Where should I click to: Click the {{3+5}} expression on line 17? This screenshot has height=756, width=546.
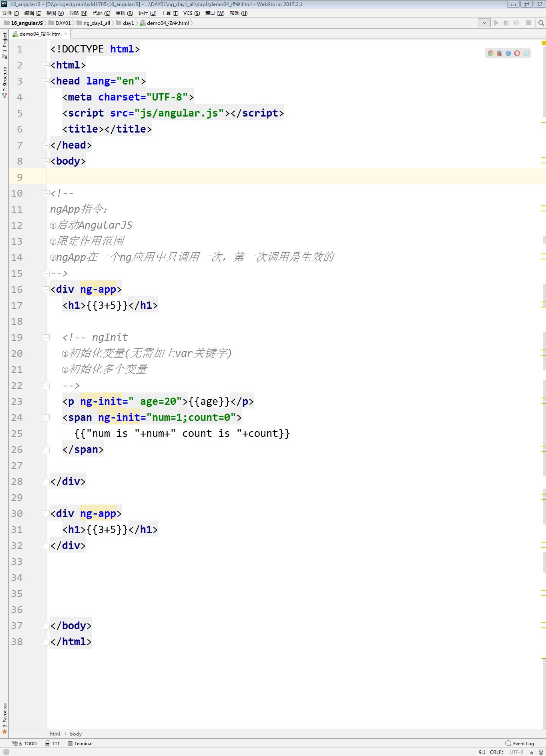point(107,306)
